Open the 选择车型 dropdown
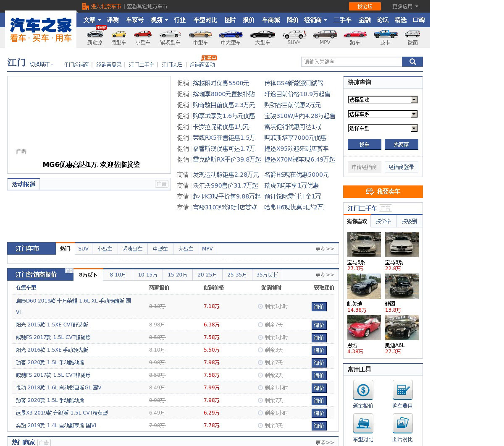 pyautogui.click(x=382, y=128)
